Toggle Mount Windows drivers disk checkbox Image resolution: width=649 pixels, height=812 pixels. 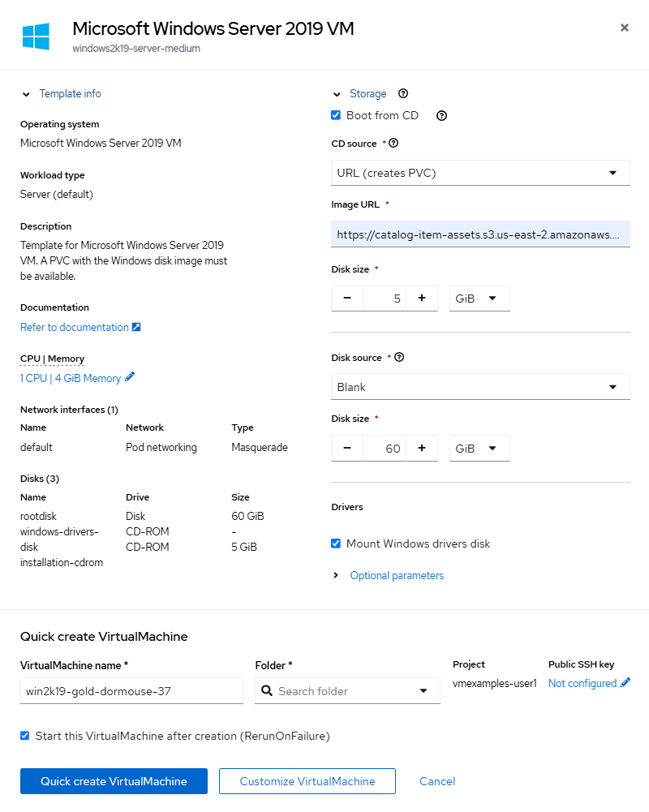pyautogui.click(x=336, y=543)
